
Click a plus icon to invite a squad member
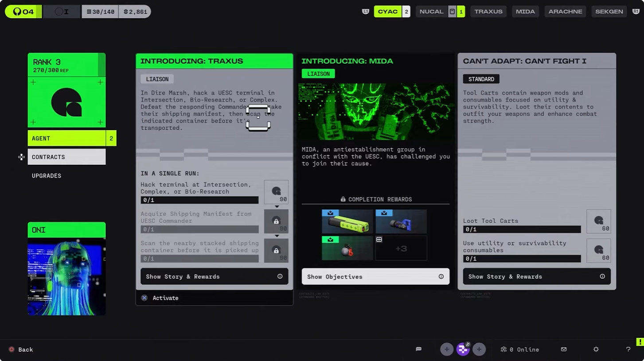(x=447, y=349)
